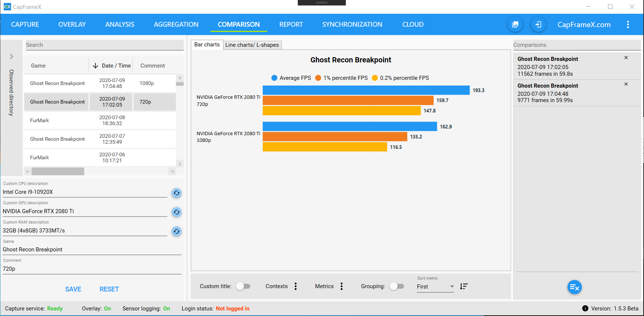Image resolution: width=644 pixels, height=316 pixels.
Task: Toggle the sort order icon
Action: pos(464,286)
